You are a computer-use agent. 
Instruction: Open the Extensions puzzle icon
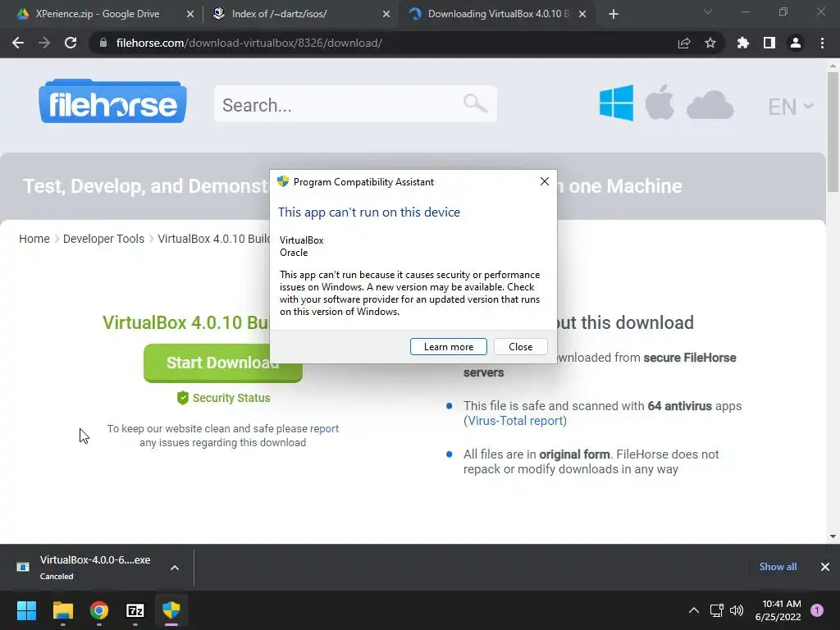click(x=742, y=43)
